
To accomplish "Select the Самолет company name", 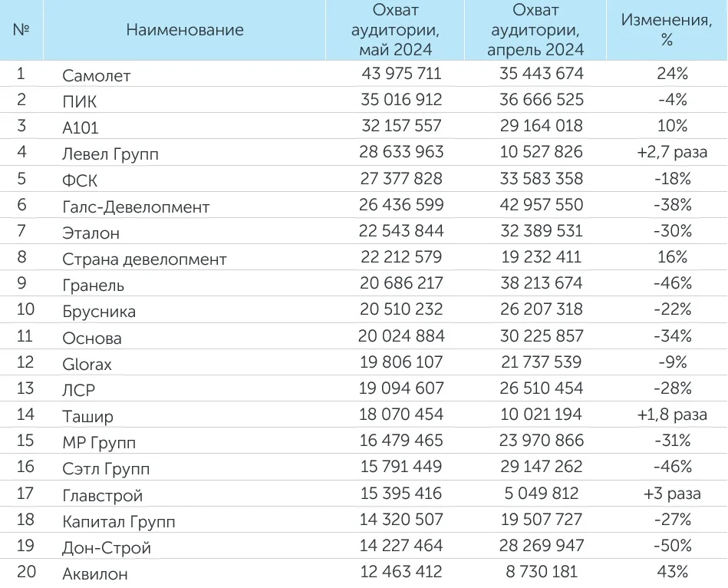I will [97, 75].
